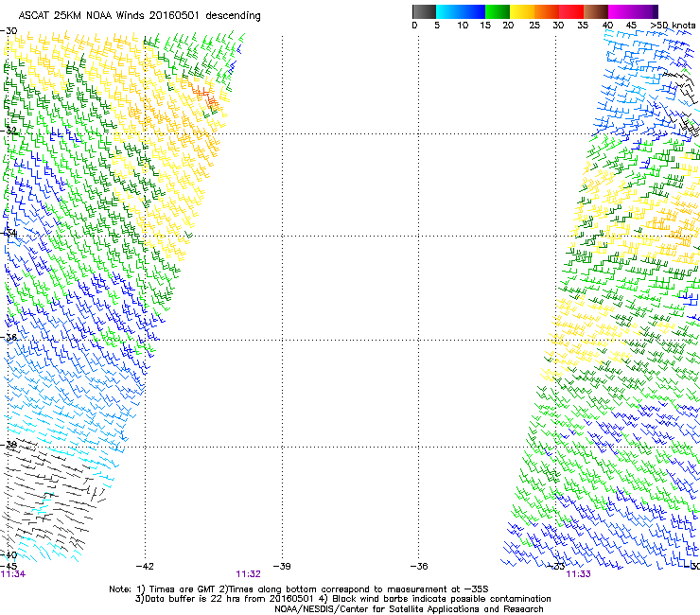Click the title text 'ASCAT 25KM NOAA Winds 20160501 descending'
Screen dimensions: 700x615
140,16
